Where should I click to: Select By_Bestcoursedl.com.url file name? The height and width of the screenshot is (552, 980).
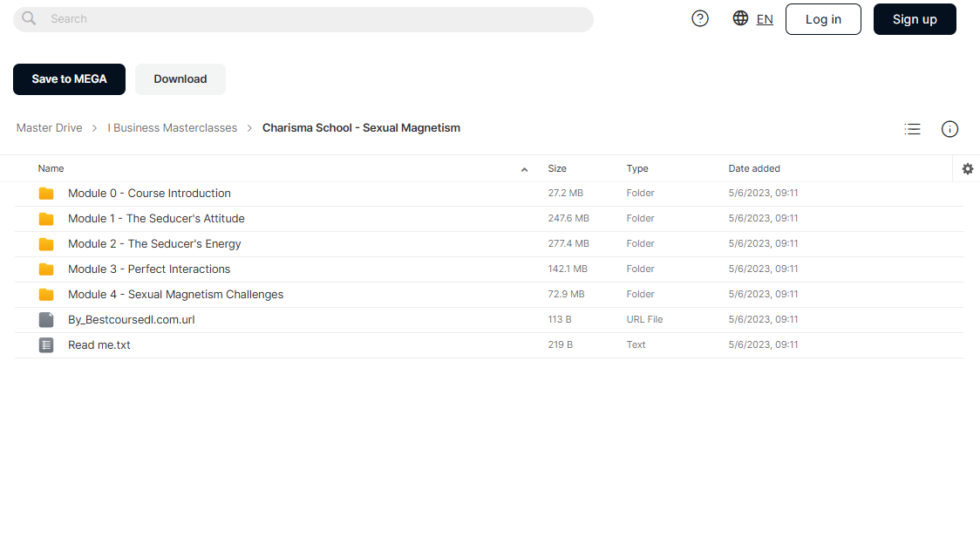pyautogui.click(x=132, y=320)
